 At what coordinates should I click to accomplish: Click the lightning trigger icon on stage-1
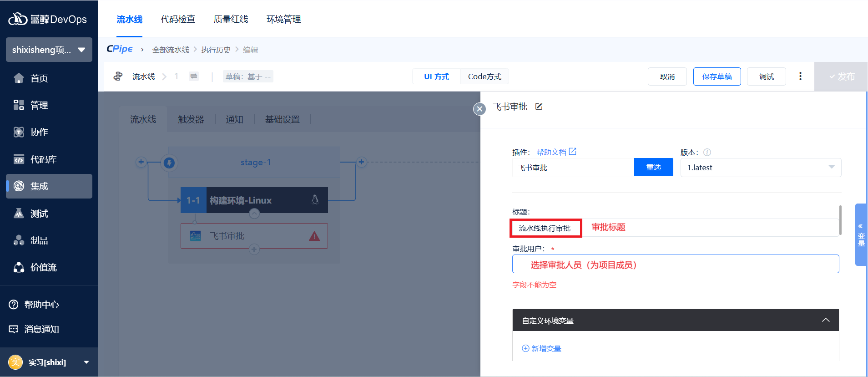point(169,163)
